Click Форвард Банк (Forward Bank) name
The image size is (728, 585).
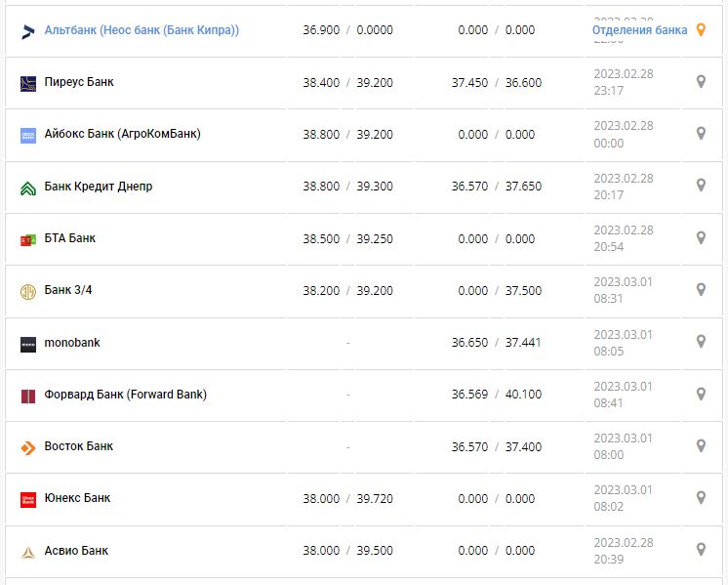click(x=126, y=395)
